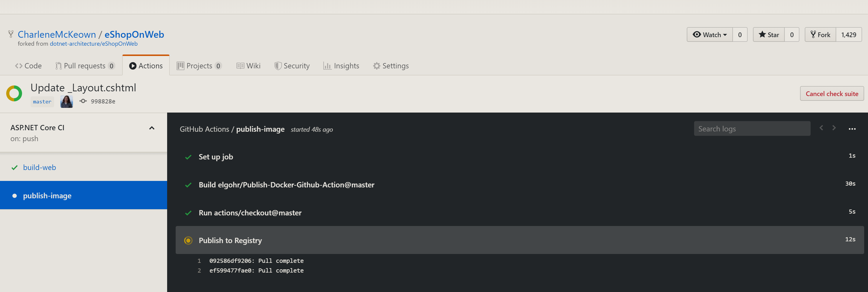
Task: Click the white dot status icon of publish-image
Action: [x=14, y=196]
